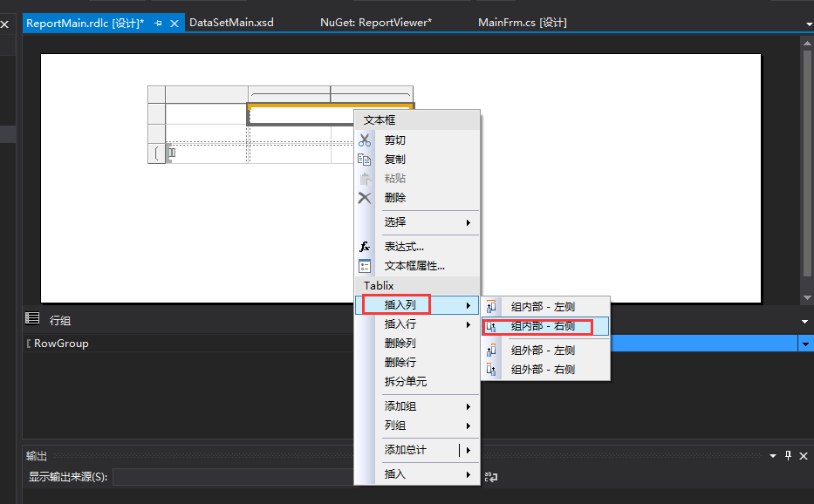Click the design surface scrollbar up arrow

click(807, 43)
